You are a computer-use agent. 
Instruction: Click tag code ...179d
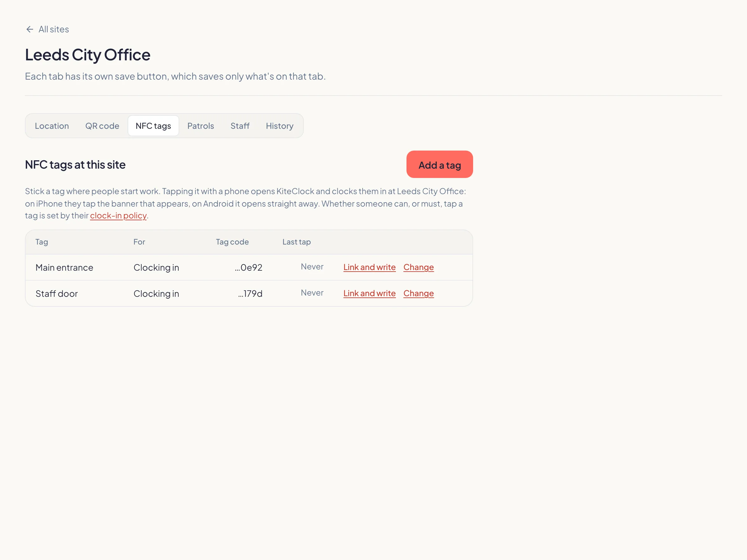(x=250, y=294)
